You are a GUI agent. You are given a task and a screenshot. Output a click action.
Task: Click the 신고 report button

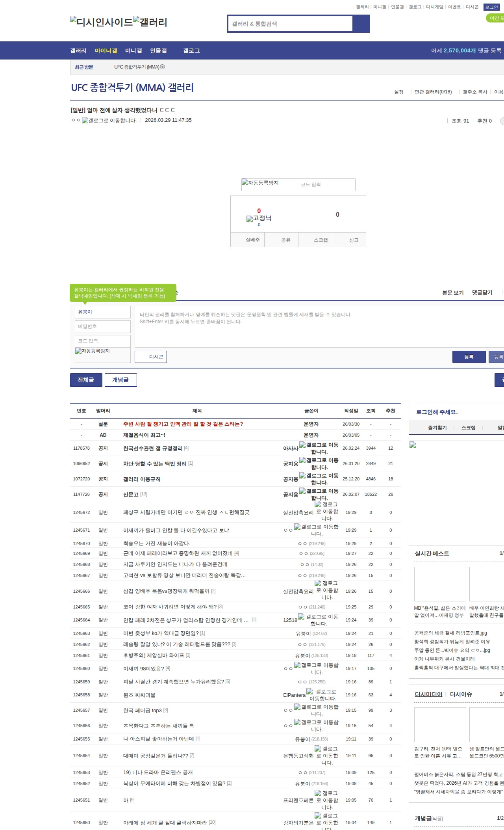click(354, 240)
